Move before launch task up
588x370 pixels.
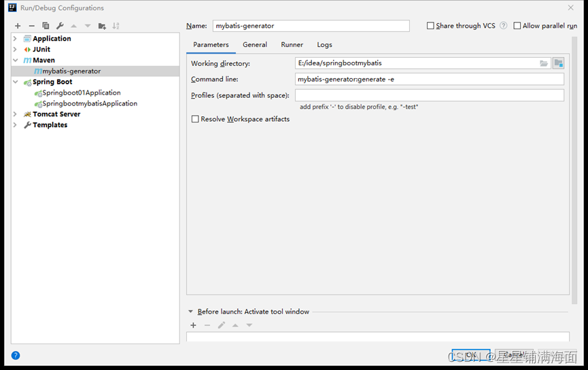click(235, 325)
